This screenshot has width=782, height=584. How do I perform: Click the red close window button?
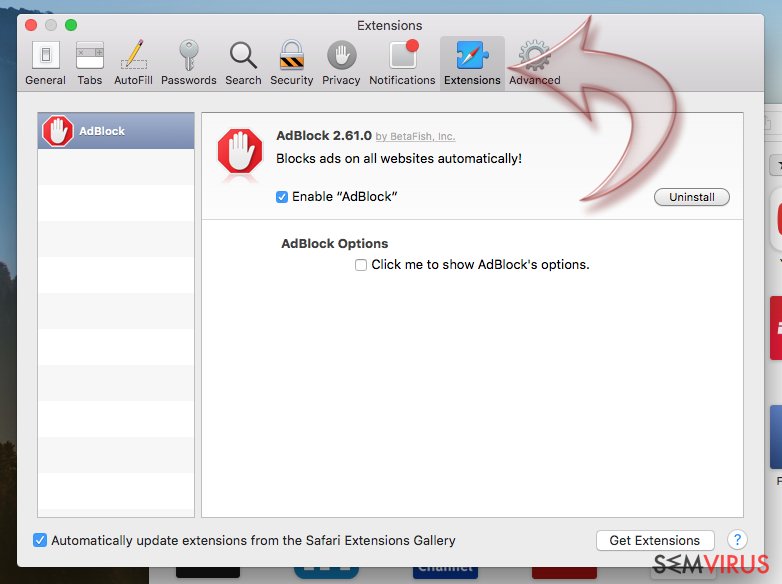point(31,25)
